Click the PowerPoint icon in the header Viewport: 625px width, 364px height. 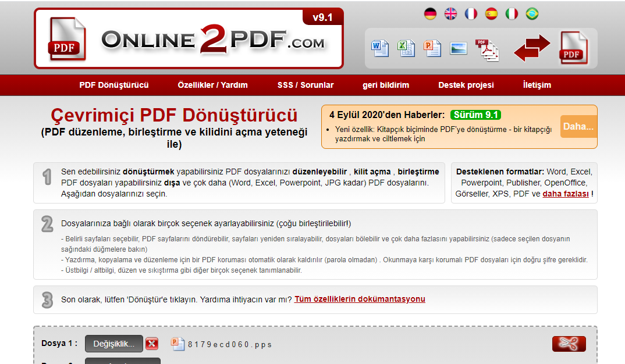click(x=432, y=49)
